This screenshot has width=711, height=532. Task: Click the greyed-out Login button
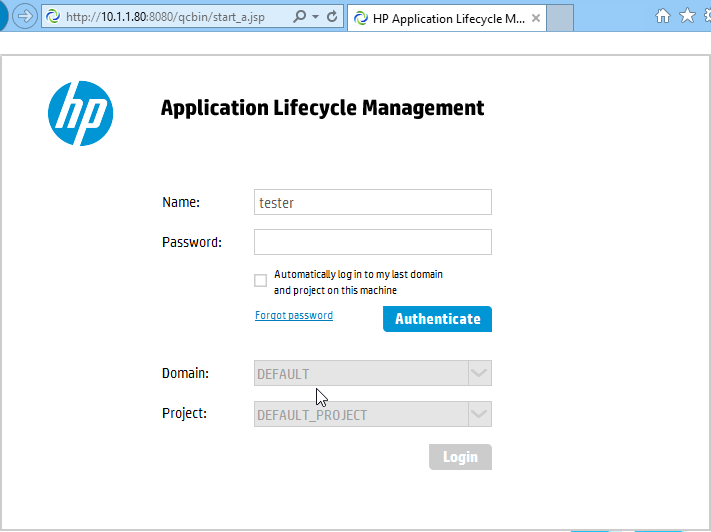460,457
